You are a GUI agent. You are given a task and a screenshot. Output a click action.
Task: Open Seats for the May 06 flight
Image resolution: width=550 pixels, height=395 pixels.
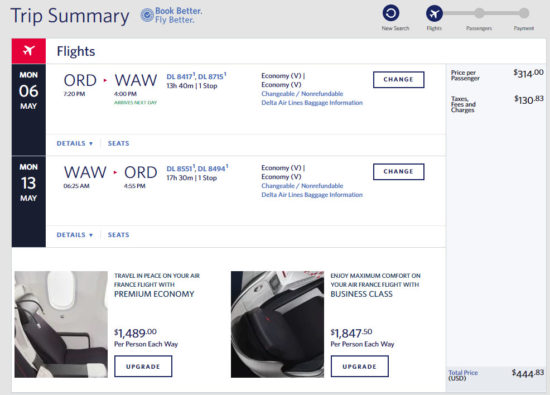[x=119, y=143]
